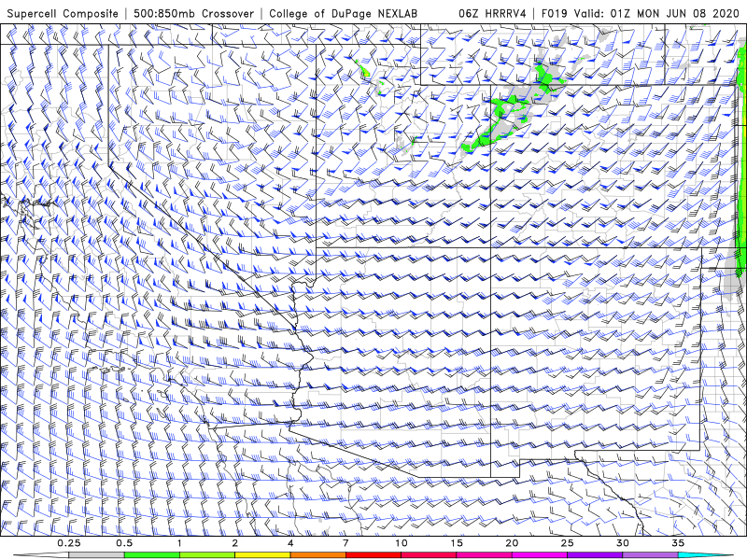Screen dimensions: 747x560
Task: Click the '20' colorbar value label
Action: (x=512, y=543)
